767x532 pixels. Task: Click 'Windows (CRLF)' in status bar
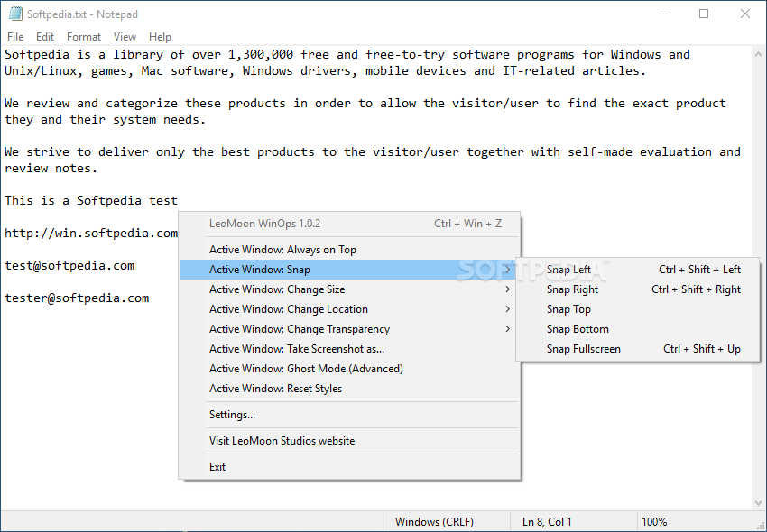(x=434, y=522)
